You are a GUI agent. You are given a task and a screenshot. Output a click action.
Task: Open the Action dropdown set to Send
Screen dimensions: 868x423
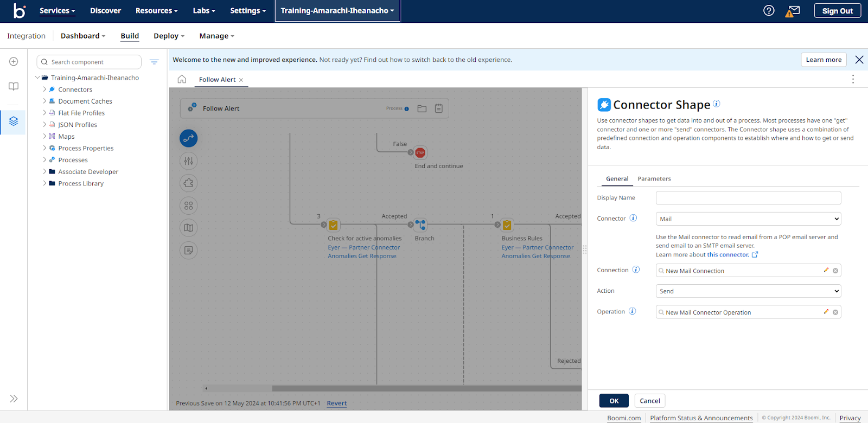(748, 291)
